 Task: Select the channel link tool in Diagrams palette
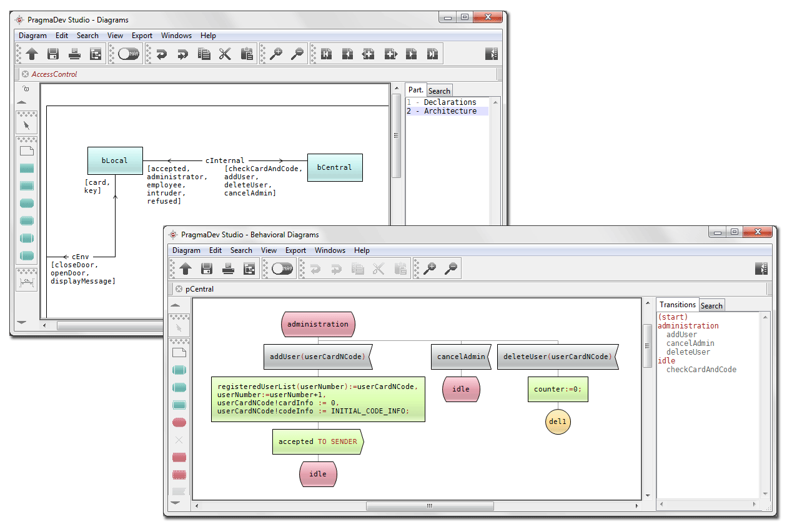tap(26, 283)
